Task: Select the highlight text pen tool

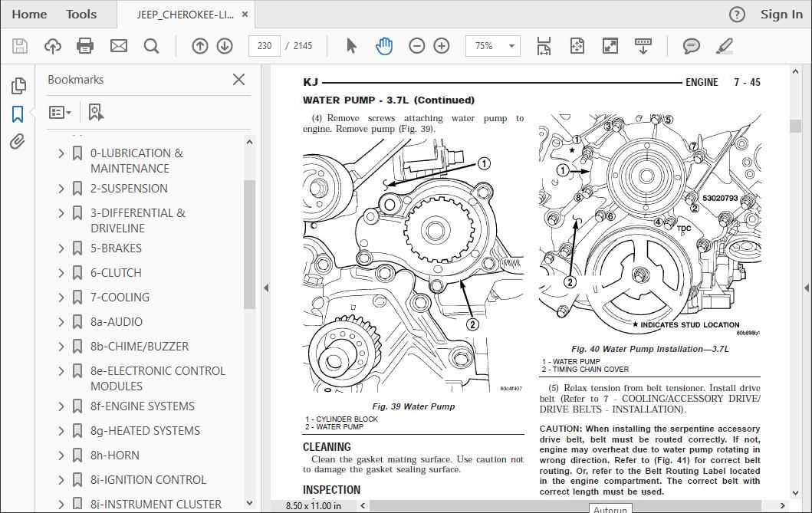Action: [x=725, y=46]
